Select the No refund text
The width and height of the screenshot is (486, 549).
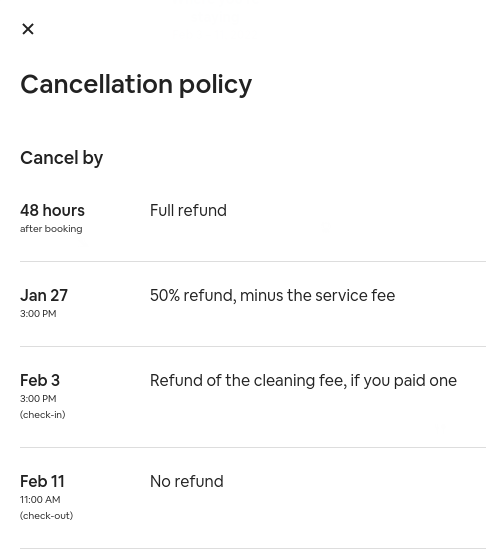coord(187,481)
